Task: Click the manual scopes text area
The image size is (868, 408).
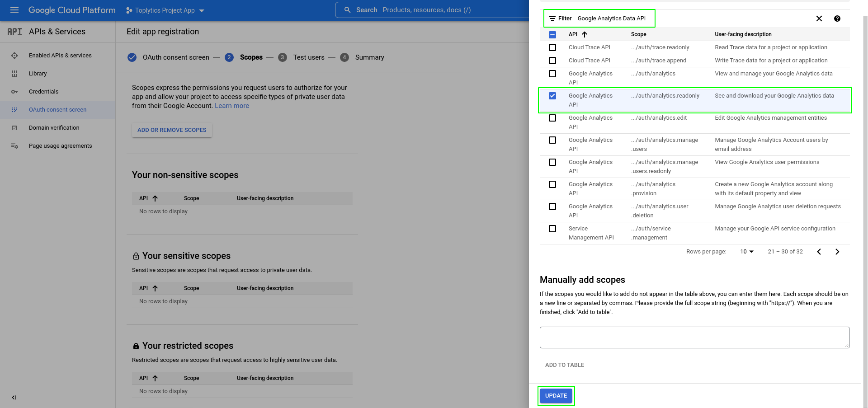Action: click(x=694, y=338)
